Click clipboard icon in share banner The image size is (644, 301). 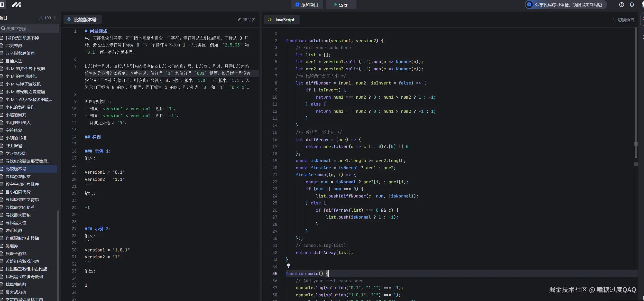(x=529, y=5)
